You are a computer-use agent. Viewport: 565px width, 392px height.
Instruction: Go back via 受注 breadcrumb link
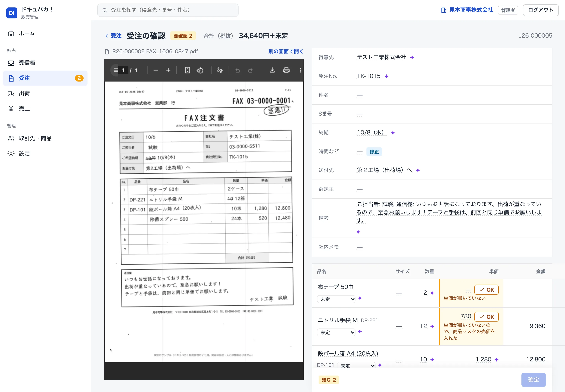[x=113, y=36]
